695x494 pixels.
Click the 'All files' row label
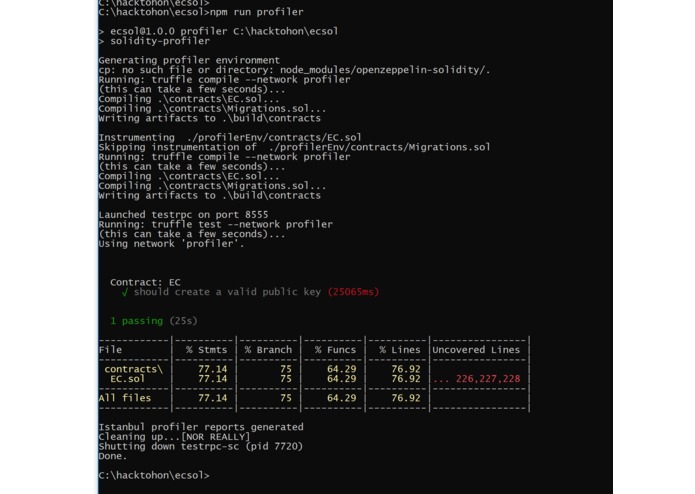coord(125,398)
